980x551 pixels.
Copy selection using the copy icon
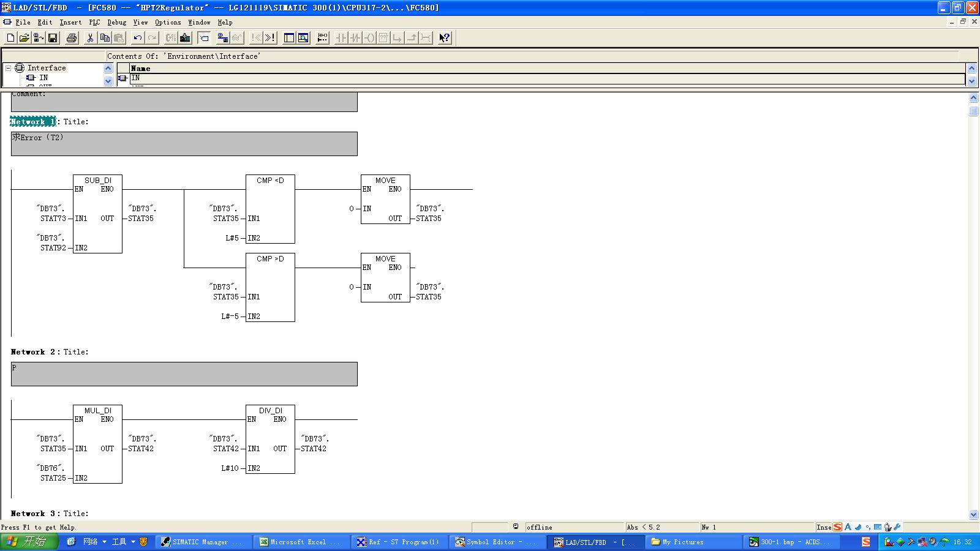coord(105,38)
